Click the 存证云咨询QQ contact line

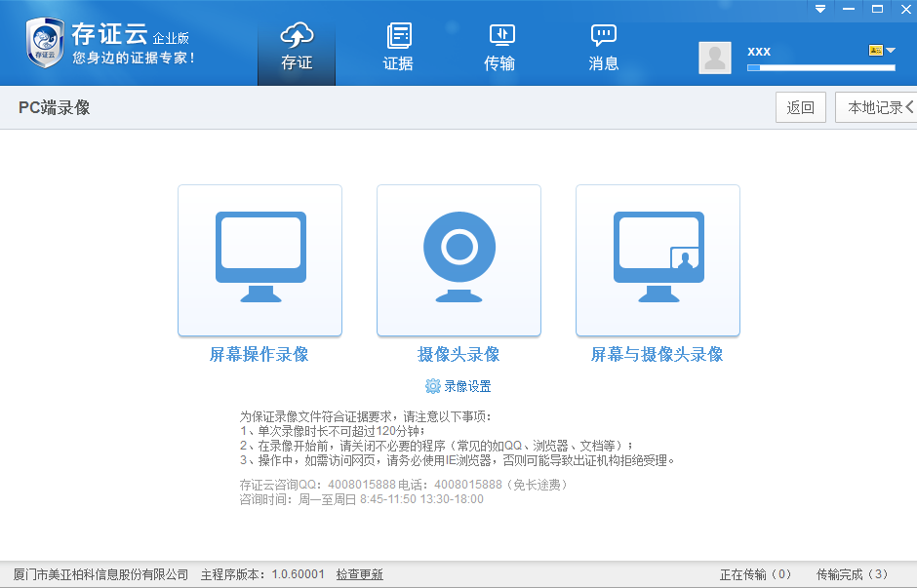(404, 485)
